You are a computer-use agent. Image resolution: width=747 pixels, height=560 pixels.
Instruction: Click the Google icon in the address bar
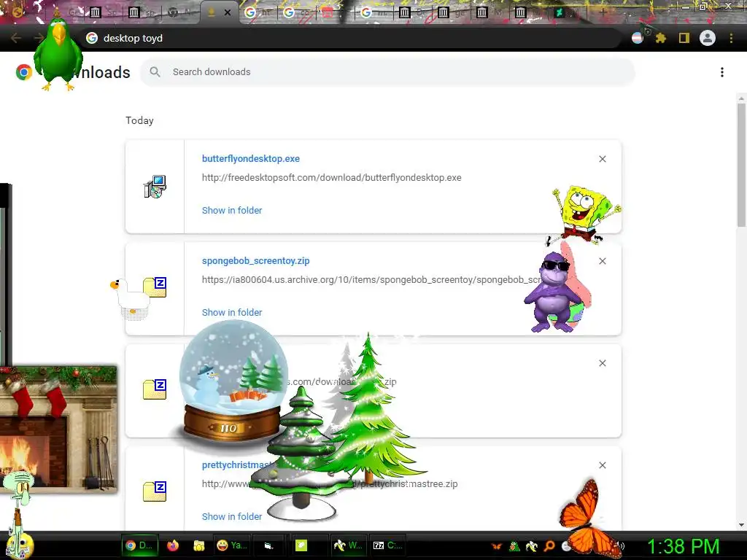tap(92, 38)
